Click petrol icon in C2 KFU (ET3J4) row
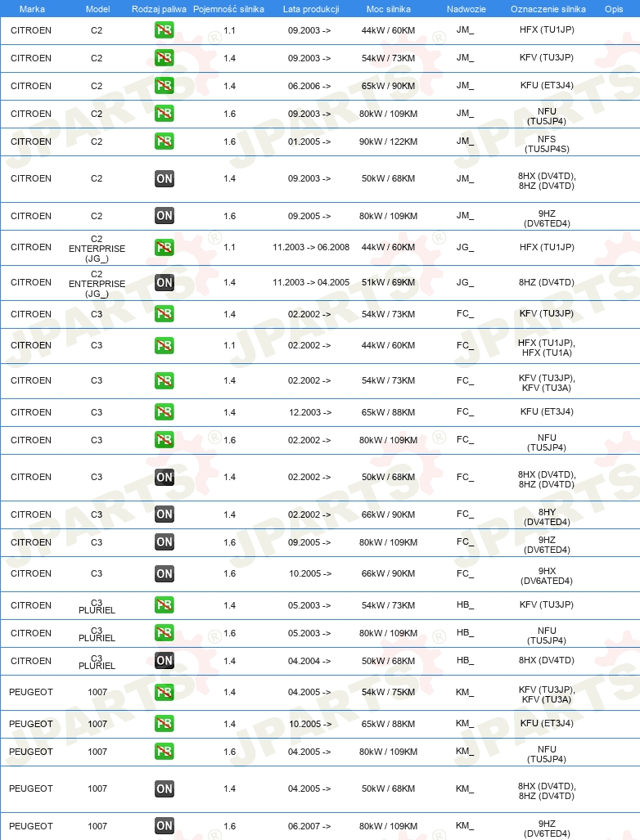Screen dimensions: 640x840 [x=164, y=86]
